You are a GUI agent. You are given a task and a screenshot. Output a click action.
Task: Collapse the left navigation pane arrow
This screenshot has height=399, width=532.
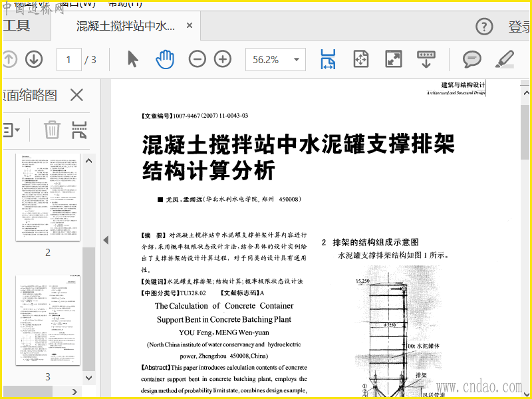106,240
